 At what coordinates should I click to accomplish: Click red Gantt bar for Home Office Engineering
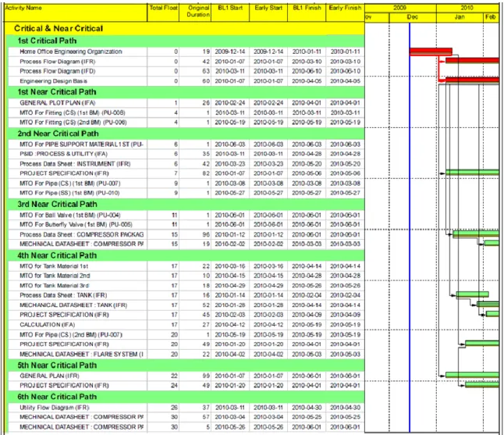(x=431, y=50)
